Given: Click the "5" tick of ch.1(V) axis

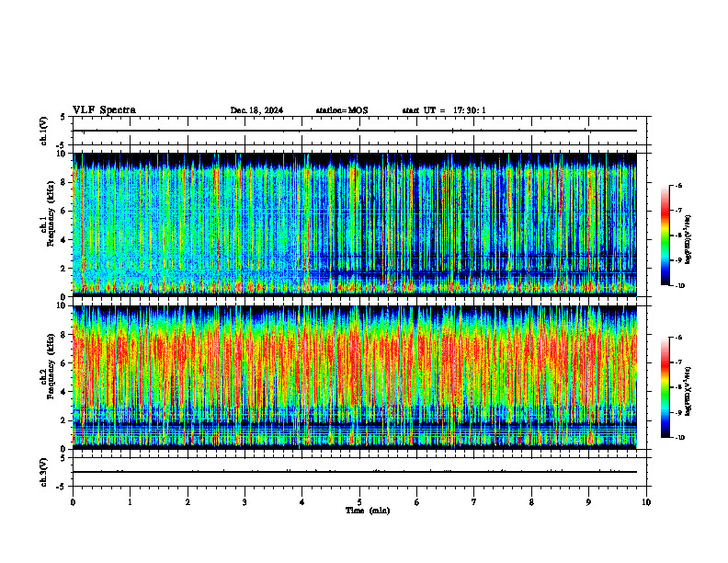Looking at the screenshot, I should click(63, 118).
